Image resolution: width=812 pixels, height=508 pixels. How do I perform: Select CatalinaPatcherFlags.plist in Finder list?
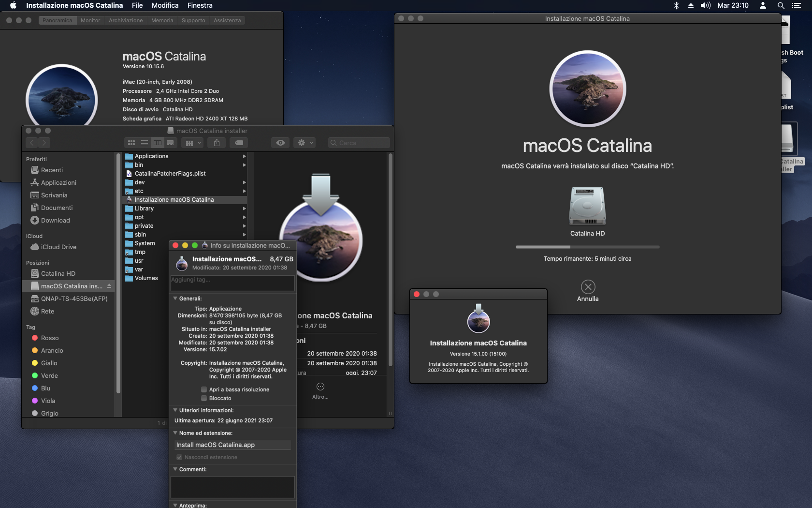coord(186,174)
